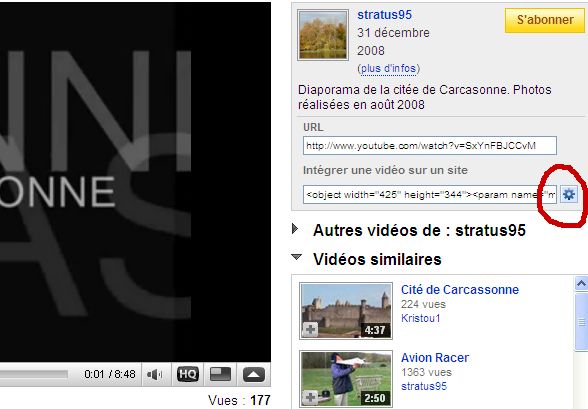Switch player size with the widescreen icon

coord(220,374)
